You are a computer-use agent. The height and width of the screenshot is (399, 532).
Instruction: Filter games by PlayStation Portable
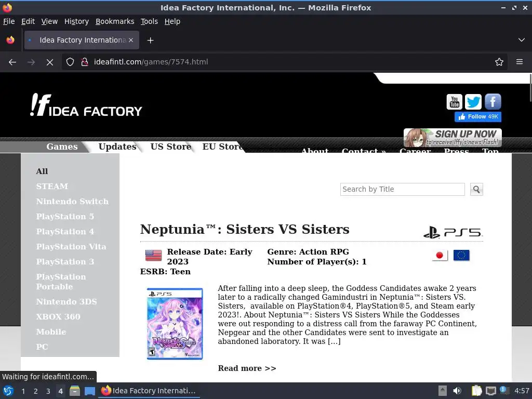(61, 282)
